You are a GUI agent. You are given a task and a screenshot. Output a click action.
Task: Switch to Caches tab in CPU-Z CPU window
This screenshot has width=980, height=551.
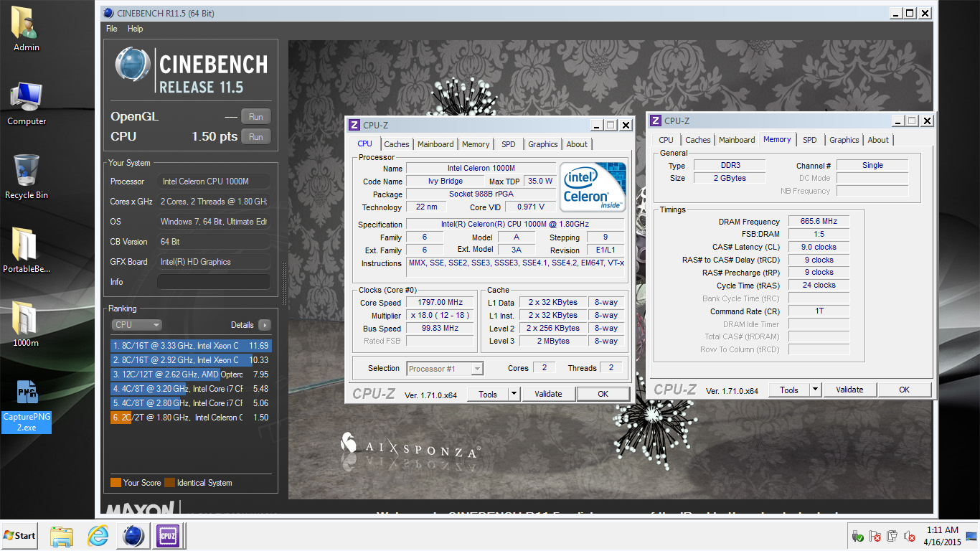tap(397, 144)
